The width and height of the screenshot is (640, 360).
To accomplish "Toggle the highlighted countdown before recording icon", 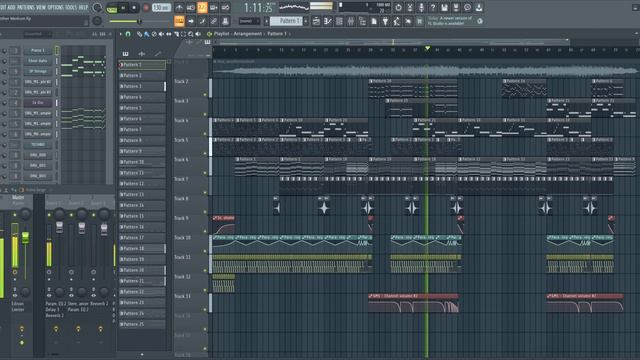I will [202, 7].
